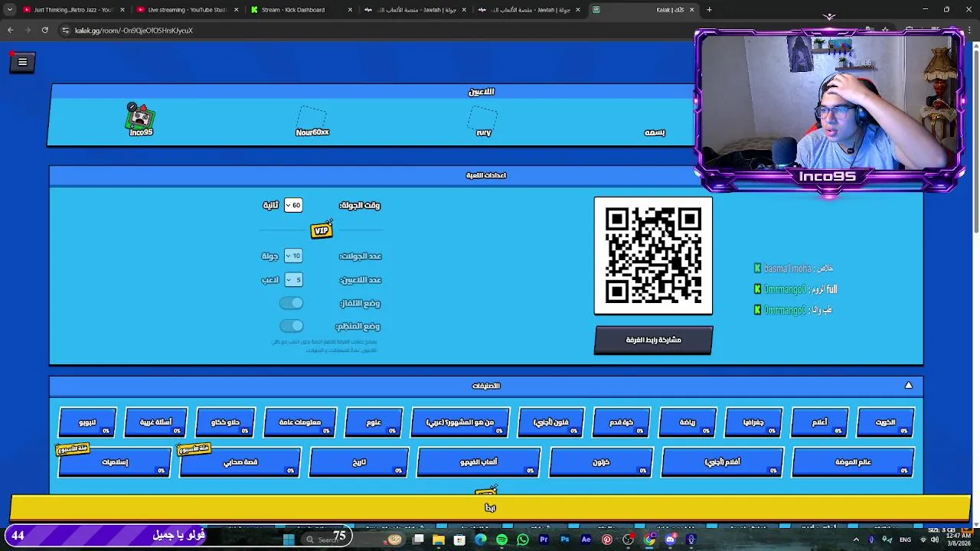Toggle the organizer mode switch
Screen dimensions: 980x551
(291, 326)
